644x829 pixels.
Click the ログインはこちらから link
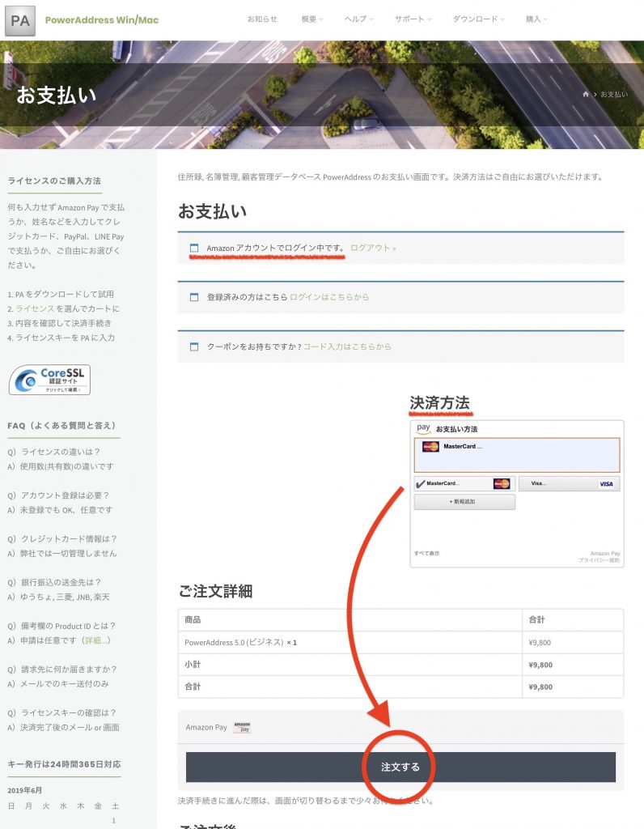click(329, 297)
